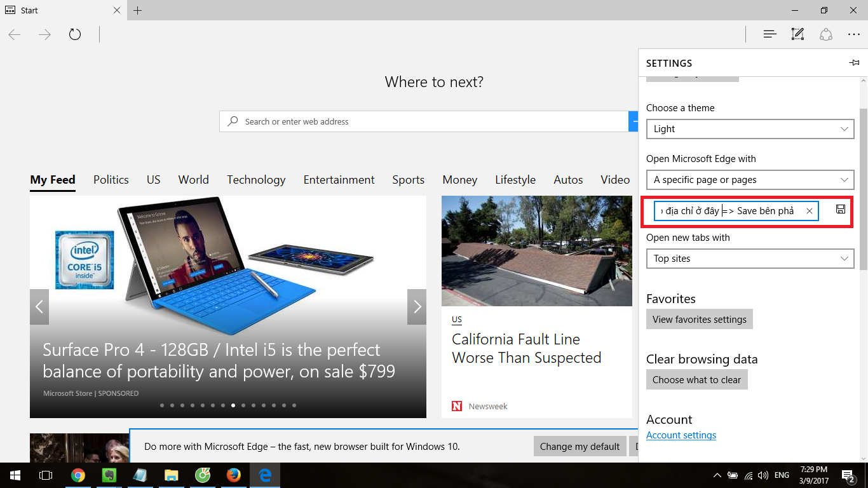Viewport: 868px width, 488px height.
Task: Pin the Settings pane
Action: coord(854,63)
